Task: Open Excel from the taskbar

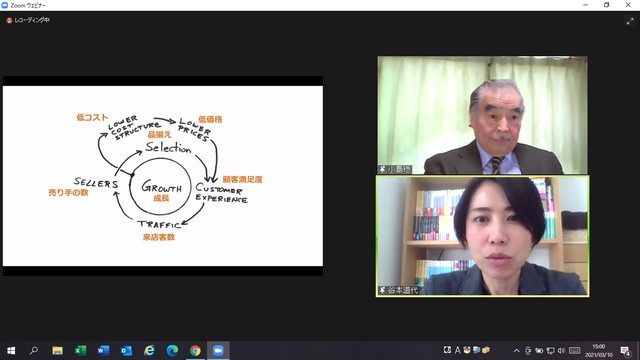Action: click(x=80, y=351)
